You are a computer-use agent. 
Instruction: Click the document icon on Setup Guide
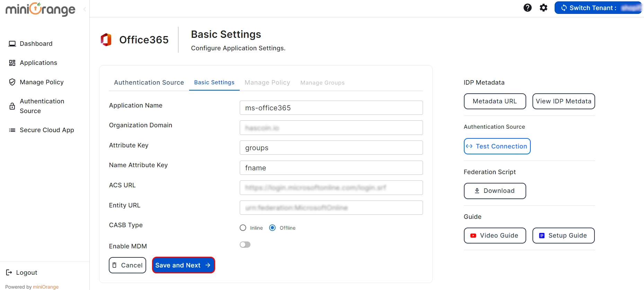542,236
